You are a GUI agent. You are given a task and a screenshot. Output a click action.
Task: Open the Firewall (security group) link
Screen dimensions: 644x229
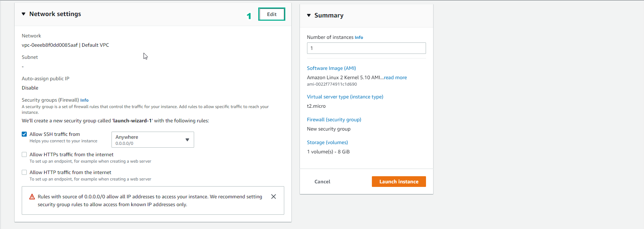coord(334,119)
